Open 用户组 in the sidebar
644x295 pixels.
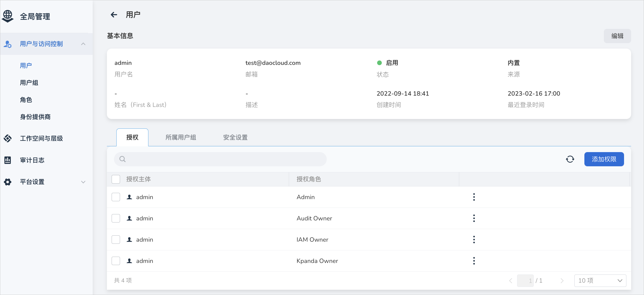(29, 83)
